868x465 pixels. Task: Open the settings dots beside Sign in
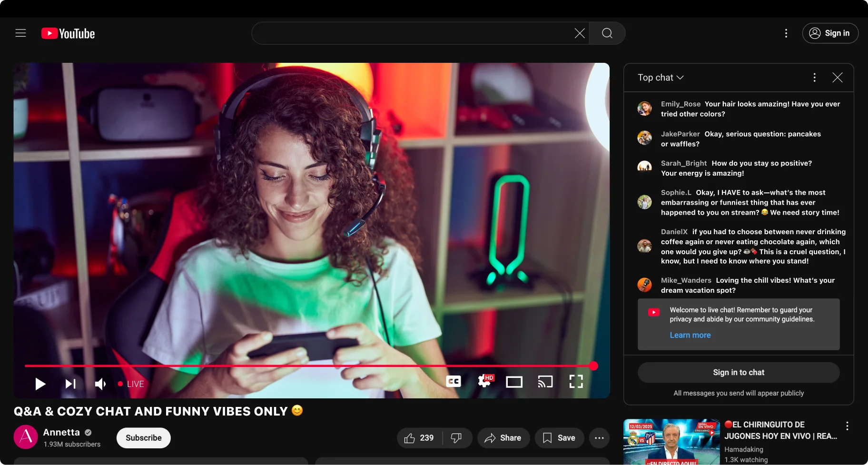tap(786, 33)
